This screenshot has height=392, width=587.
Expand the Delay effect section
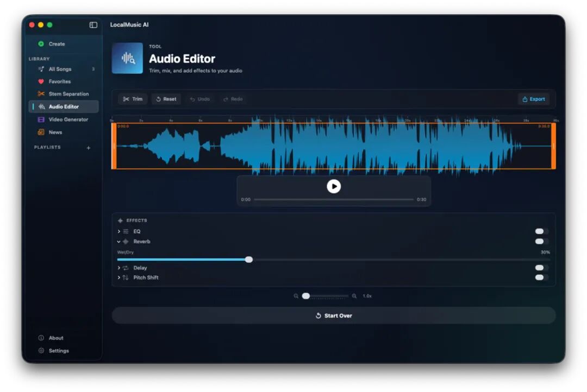tap(118, 268)
